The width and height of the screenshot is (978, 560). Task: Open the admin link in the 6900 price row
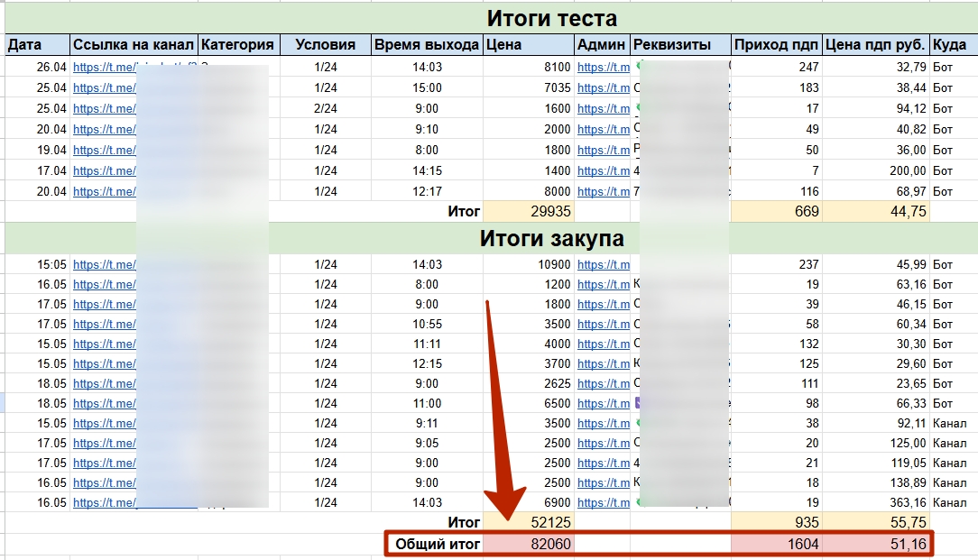(x=604, y=502)
